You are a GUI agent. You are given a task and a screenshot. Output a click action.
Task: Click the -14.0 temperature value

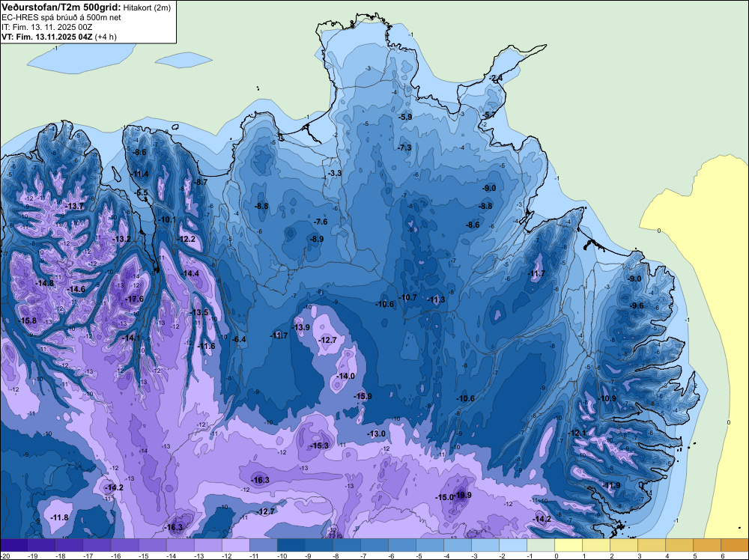point(346,376)
